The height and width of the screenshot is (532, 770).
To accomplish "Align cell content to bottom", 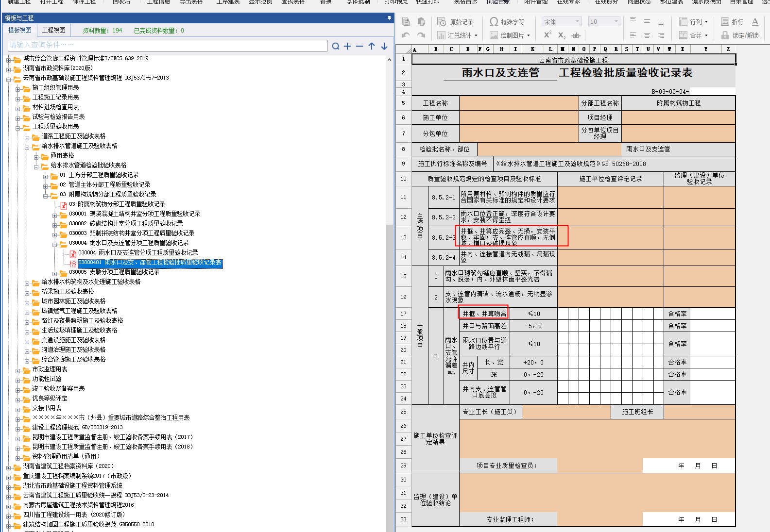I will coord(661,23).
